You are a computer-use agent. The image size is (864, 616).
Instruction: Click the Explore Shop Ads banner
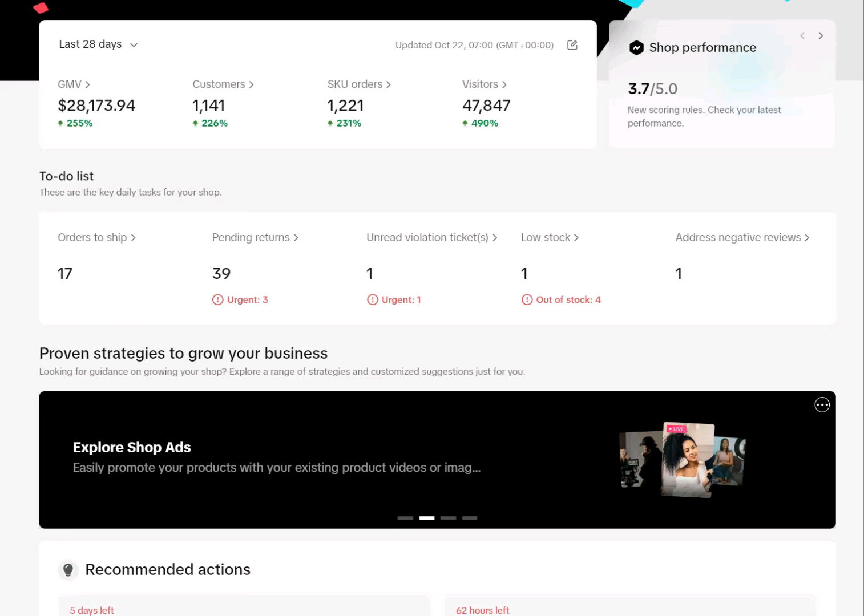click(x=276, y=457)
